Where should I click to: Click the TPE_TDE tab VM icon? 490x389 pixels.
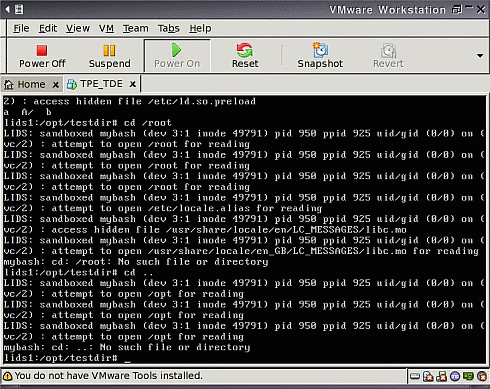(x=71, y=84)
